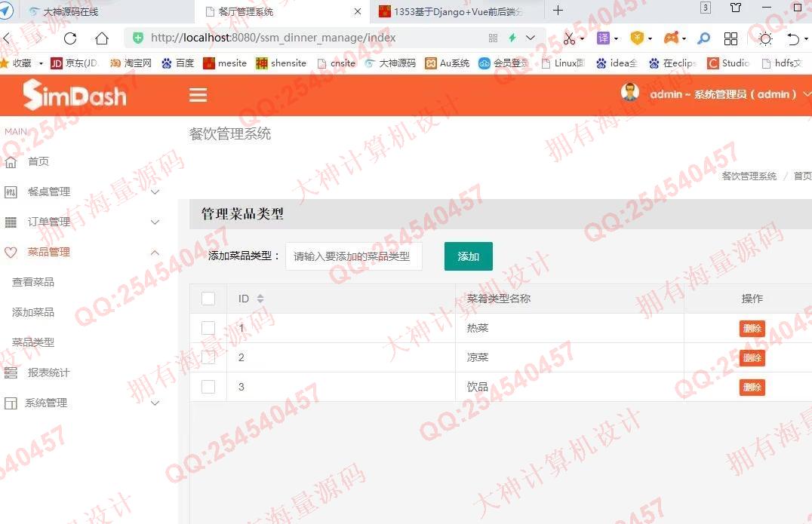This screenshot has height=524, width=812.
Task: Toggle the brightness sun icon
Action: point(765,38)
